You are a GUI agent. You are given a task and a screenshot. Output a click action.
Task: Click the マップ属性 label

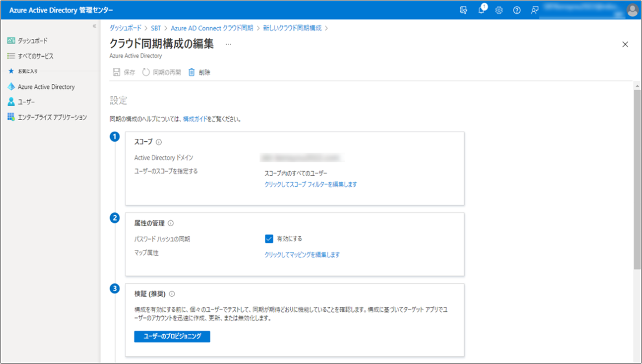coord(146,253)
